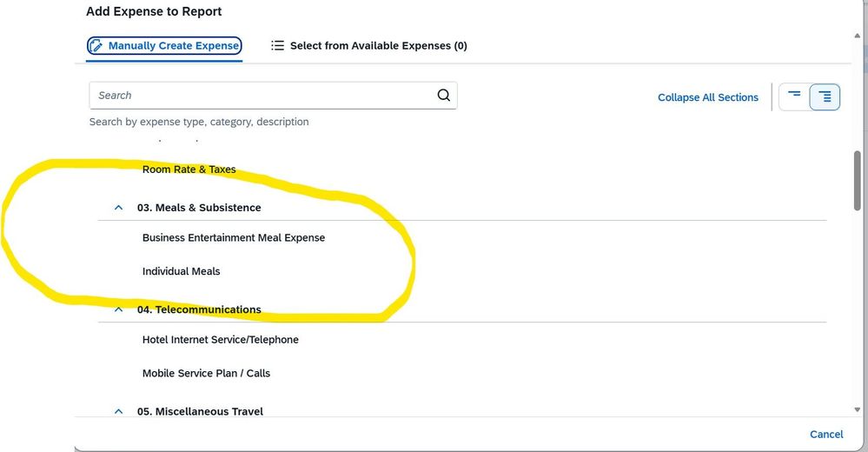Switch to grouped hierarchy view icon

tap(825, 97)
